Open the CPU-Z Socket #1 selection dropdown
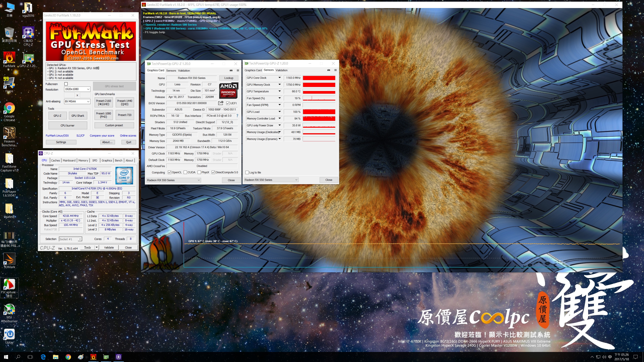 [70, 239]
